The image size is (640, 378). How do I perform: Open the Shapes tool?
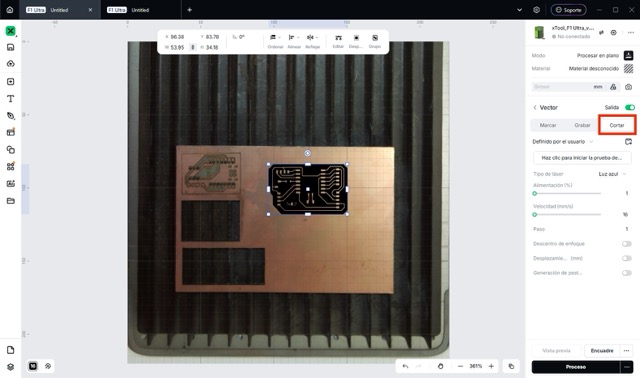(x=11, y=150)
